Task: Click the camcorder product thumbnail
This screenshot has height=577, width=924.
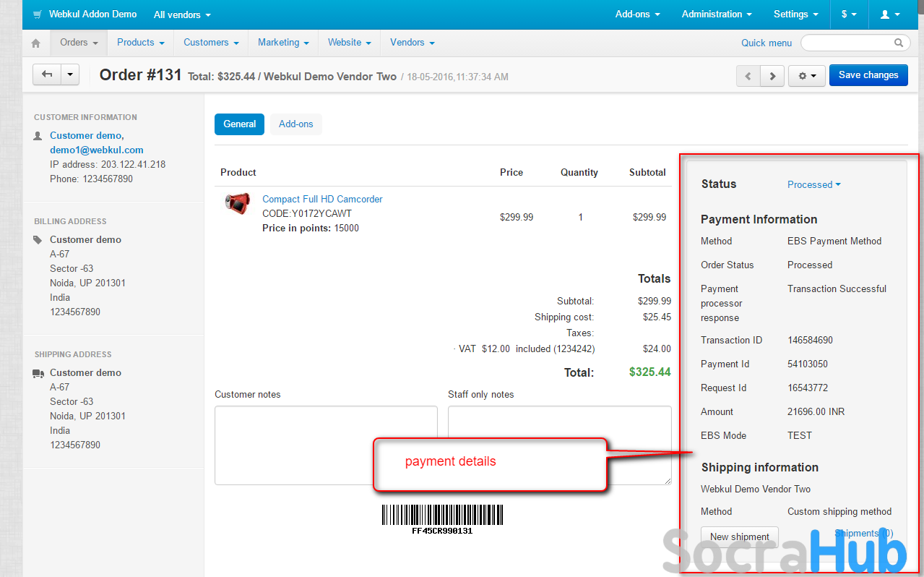Action: pos(238,203)
